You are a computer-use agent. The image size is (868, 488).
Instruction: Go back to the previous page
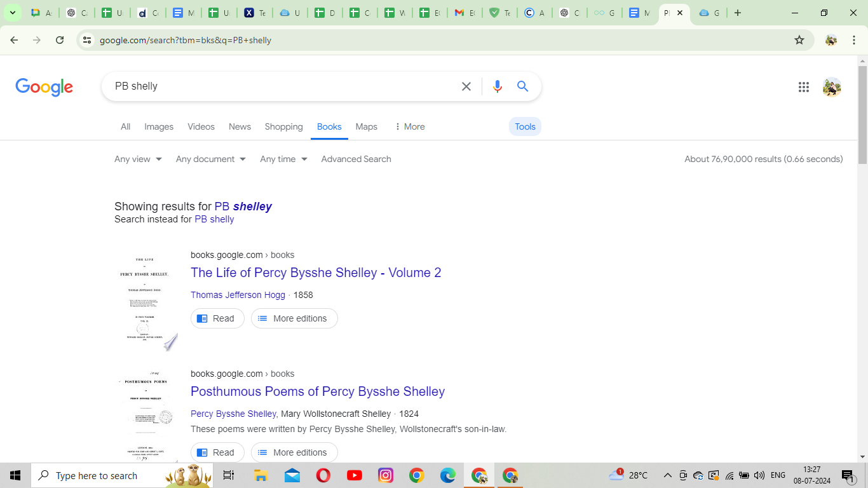coord(14,40)
